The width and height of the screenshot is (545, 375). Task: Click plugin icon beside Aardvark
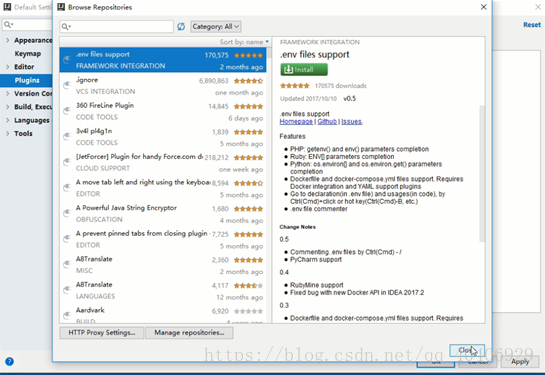point(67,316)
